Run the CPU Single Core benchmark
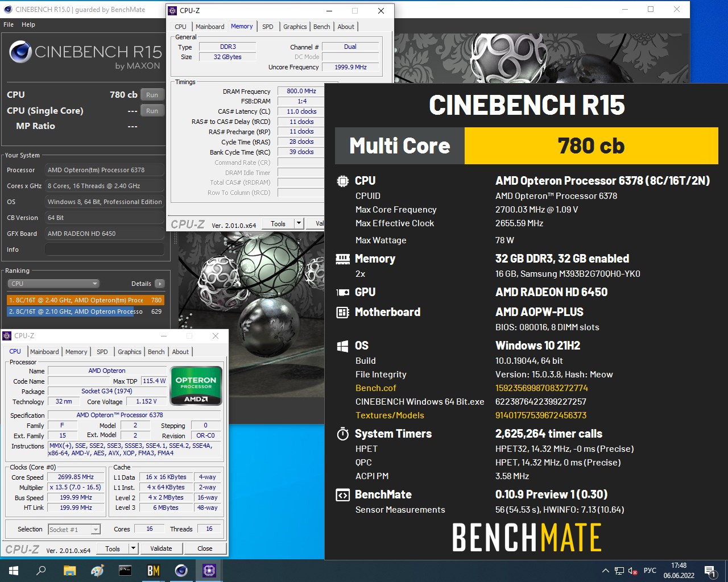 152,111
